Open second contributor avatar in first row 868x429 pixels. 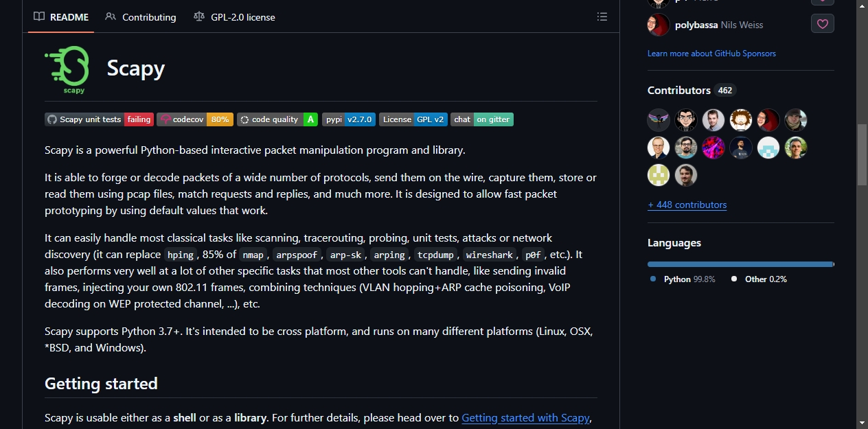[686, 120]
